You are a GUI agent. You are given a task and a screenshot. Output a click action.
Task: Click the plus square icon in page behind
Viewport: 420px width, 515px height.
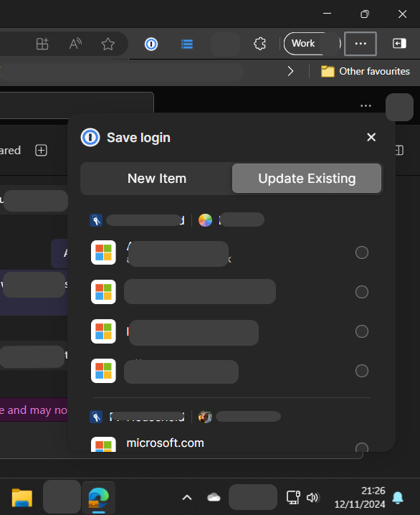pyautogui.click(x=41, y=151)
